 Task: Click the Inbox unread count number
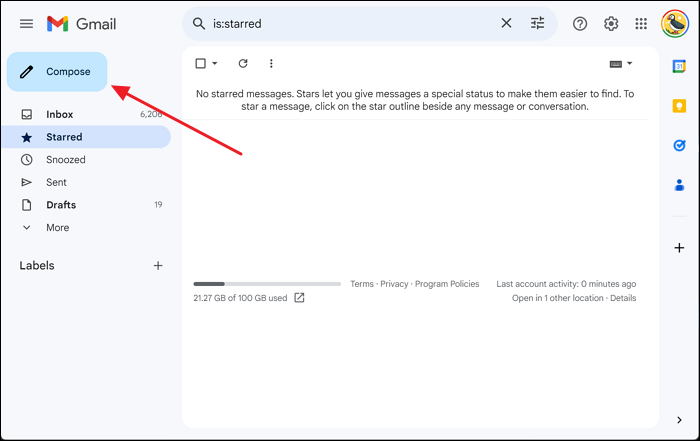click(151, 114)
